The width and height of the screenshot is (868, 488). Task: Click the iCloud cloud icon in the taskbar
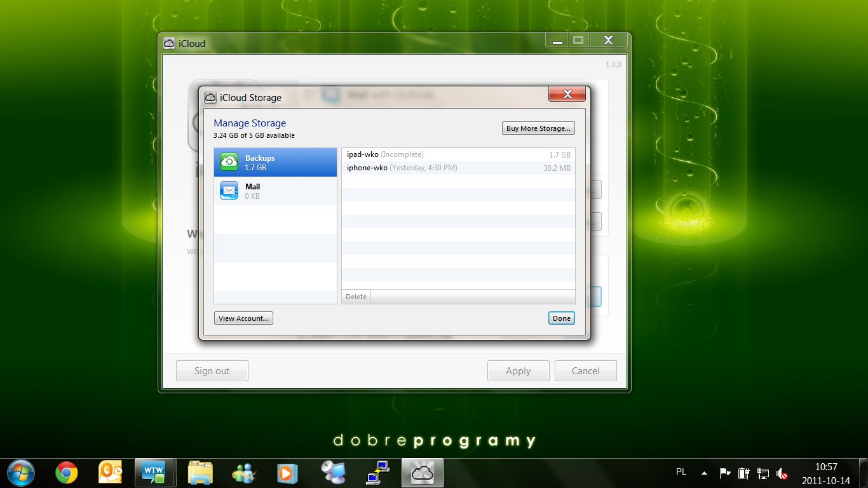click(423, 473)
